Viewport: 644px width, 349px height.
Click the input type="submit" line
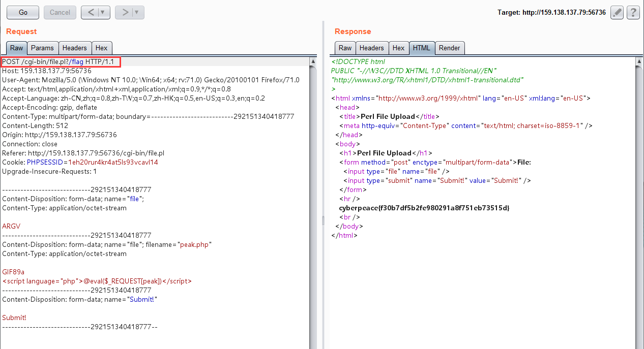437,181
